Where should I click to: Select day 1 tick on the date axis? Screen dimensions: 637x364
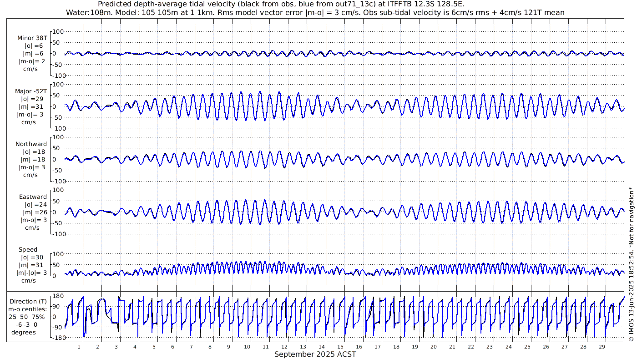click(x=79, y=347)
